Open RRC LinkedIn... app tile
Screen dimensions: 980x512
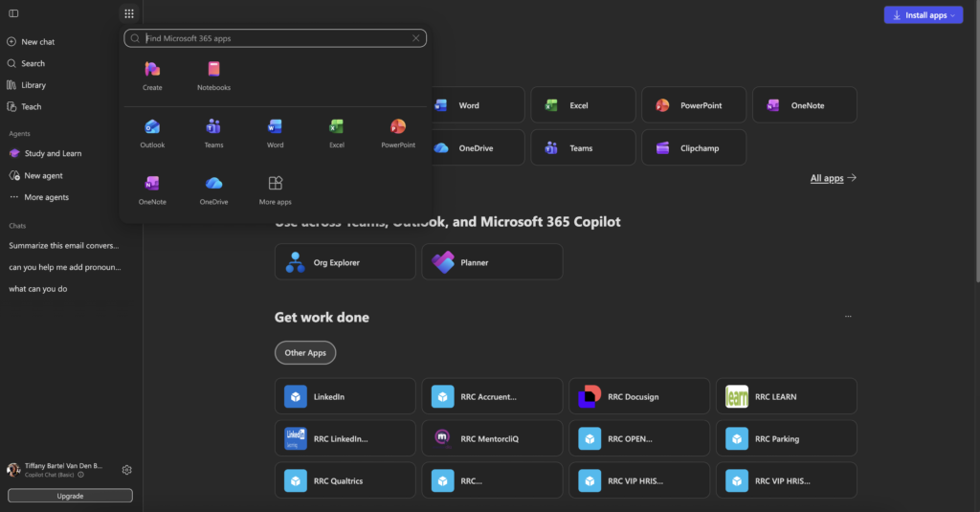pyautogui.click(x=345, y=438)
